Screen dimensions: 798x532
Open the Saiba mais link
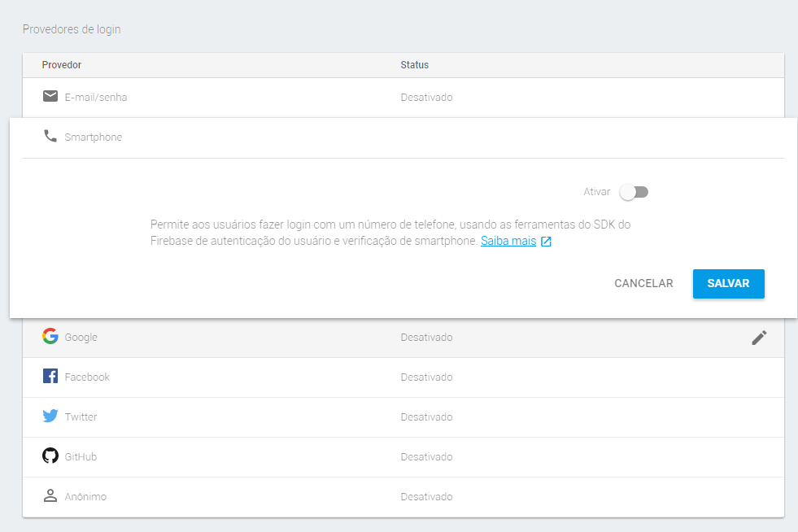point(508,242)
